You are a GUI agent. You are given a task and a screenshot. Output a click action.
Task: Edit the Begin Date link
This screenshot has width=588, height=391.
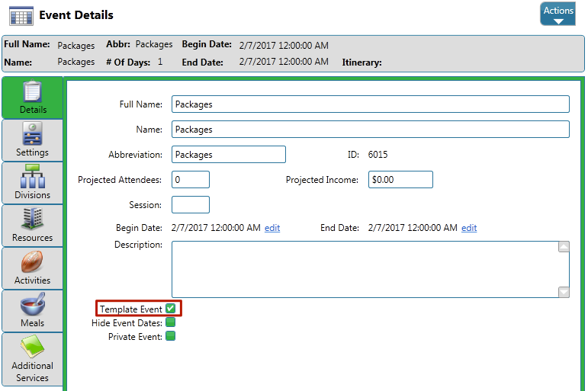click(272, 228)
